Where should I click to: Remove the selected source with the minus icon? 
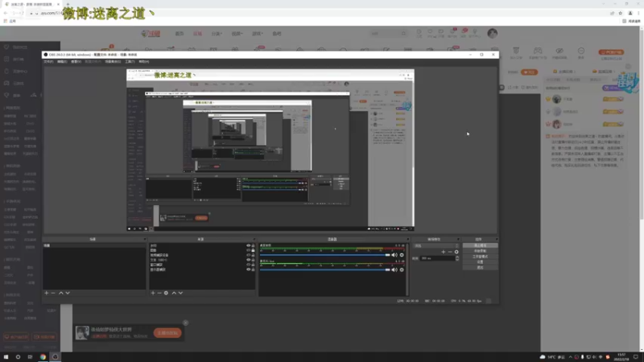(x=159, y=293)
